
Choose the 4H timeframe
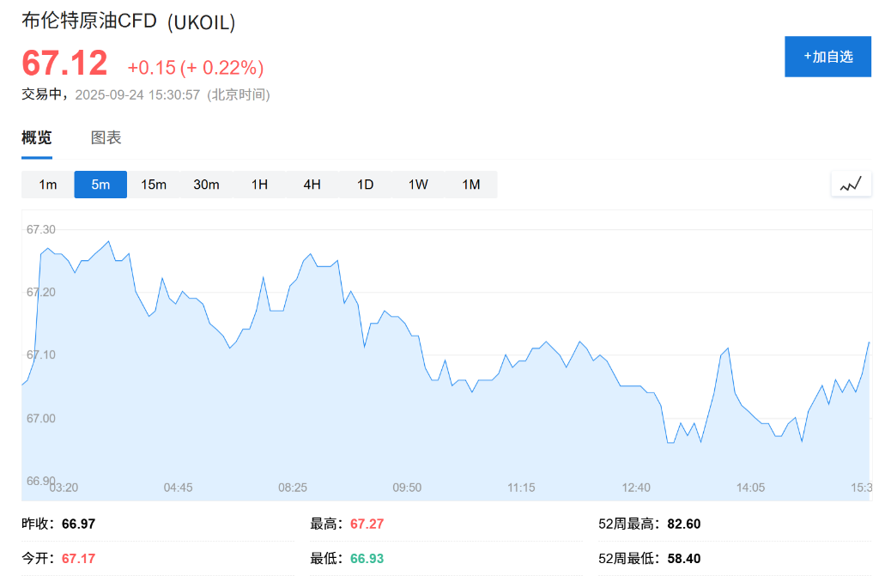312,185
